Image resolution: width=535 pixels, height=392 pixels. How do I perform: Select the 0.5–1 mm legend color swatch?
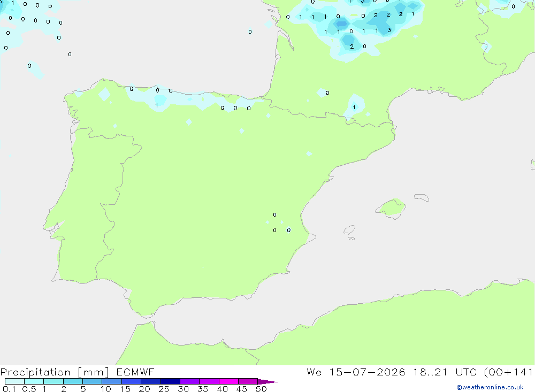34,381
